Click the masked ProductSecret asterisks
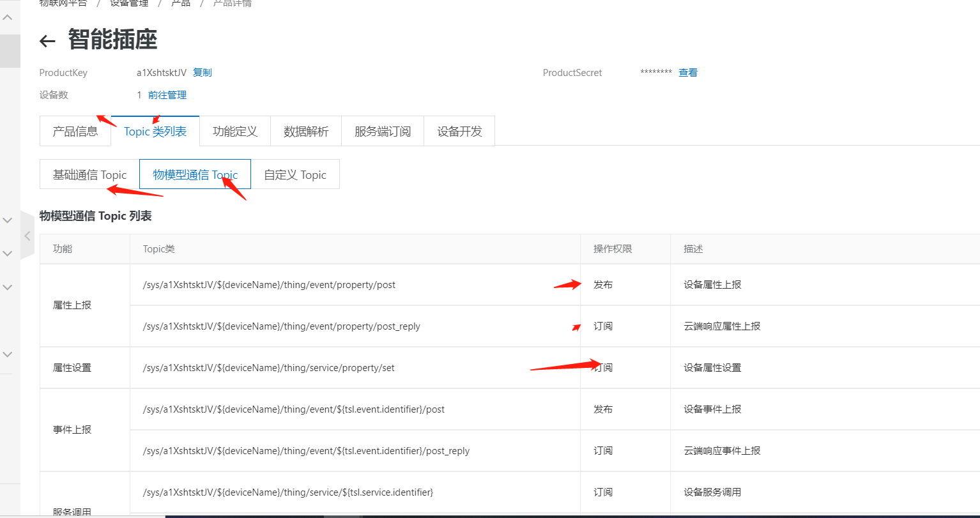 pos(656,73)
